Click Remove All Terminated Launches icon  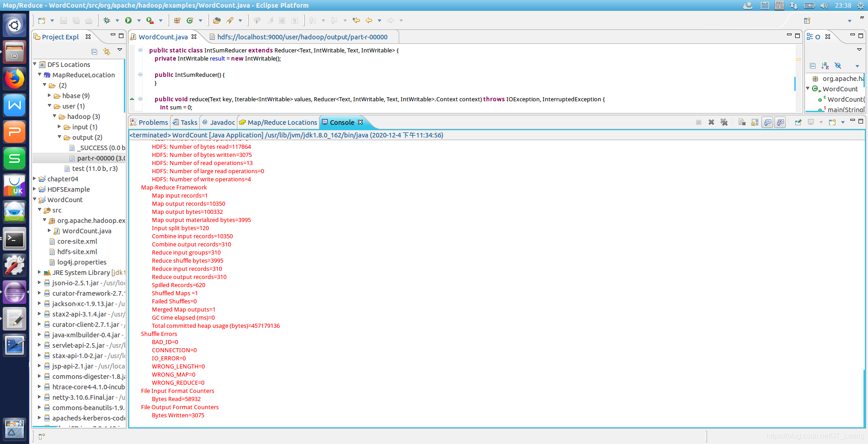pyautogui.click(x=724, y=122)
